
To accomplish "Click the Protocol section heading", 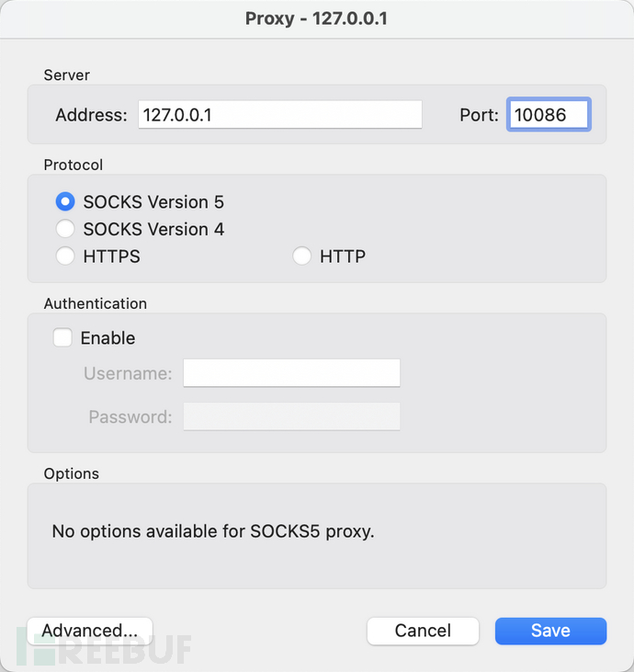I will pyautogui.click(x=74, y=165).
